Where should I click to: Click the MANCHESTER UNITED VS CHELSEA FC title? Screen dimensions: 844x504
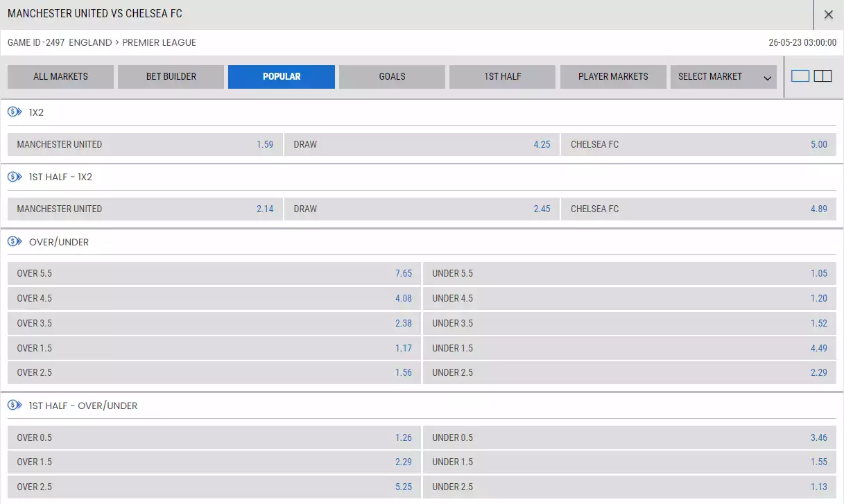click(95, 14)
